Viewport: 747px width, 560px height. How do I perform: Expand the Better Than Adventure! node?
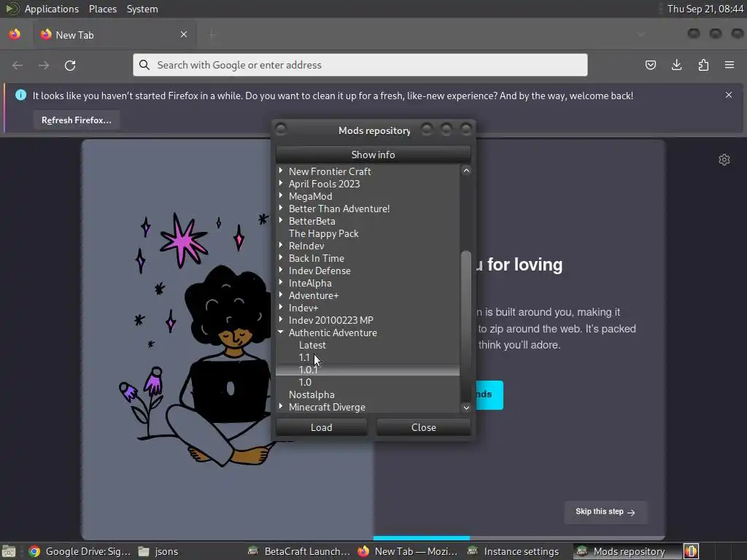[x=281, y=208]
